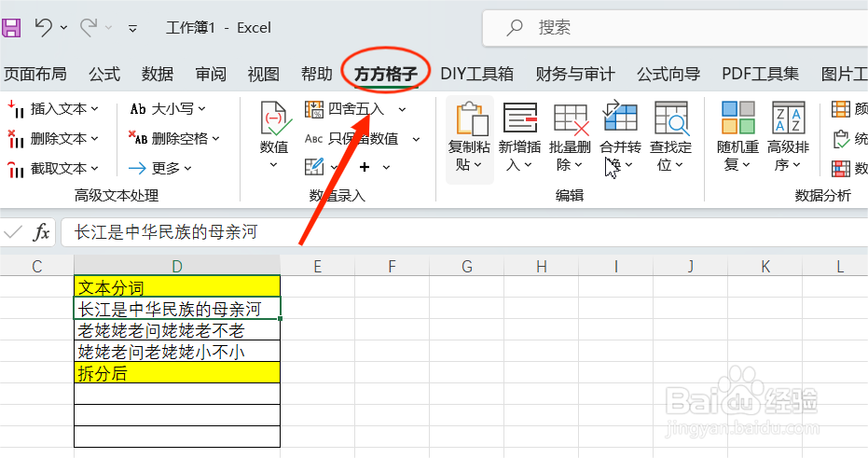Select column C header

pos(36,267)
